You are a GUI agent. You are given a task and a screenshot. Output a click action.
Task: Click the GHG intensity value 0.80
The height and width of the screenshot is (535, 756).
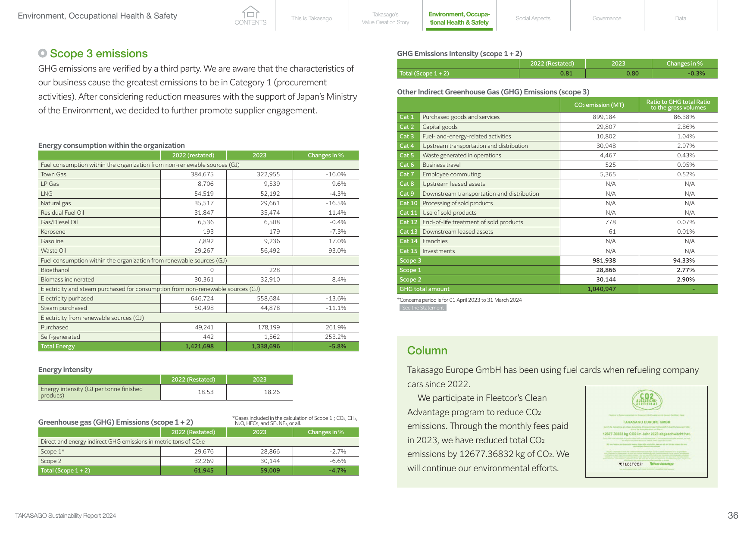click(x=632, y=73)
